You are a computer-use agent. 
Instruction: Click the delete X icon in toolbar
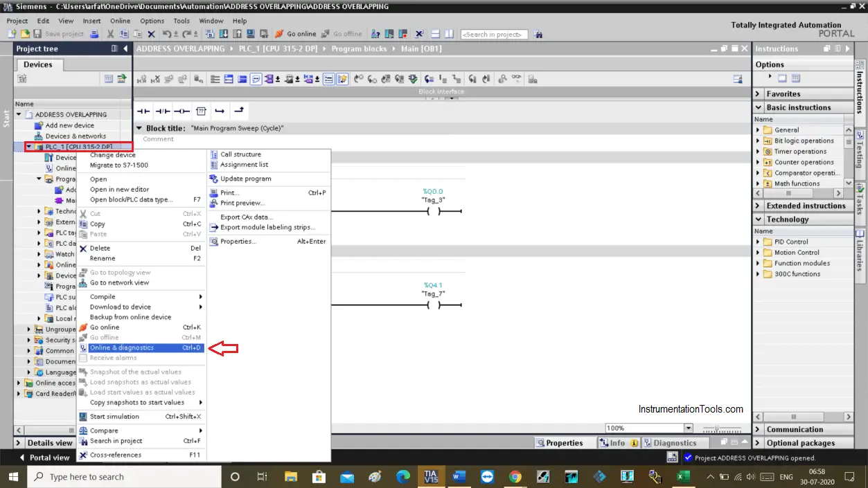pos(151,34)
